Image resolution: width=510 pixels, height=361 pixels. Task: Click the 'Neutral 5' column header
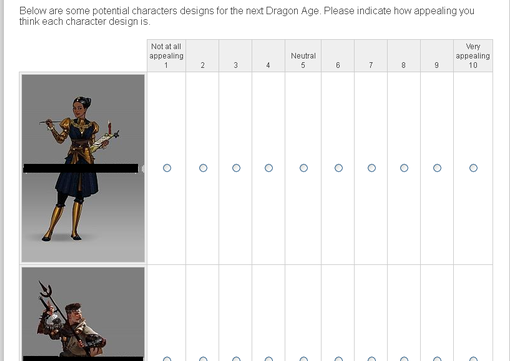(303, 56)
